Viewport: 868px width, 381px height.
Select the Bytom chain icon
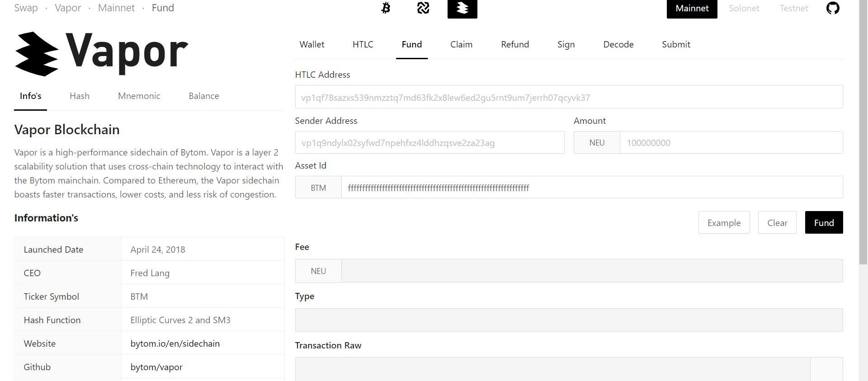pyautogui.click(x=423, y=8)
